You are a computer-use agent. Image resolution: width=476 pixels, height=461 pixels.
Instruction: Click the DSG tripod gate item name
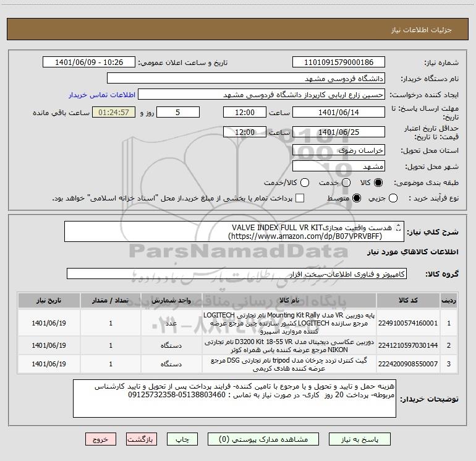[x=289, y=364]
